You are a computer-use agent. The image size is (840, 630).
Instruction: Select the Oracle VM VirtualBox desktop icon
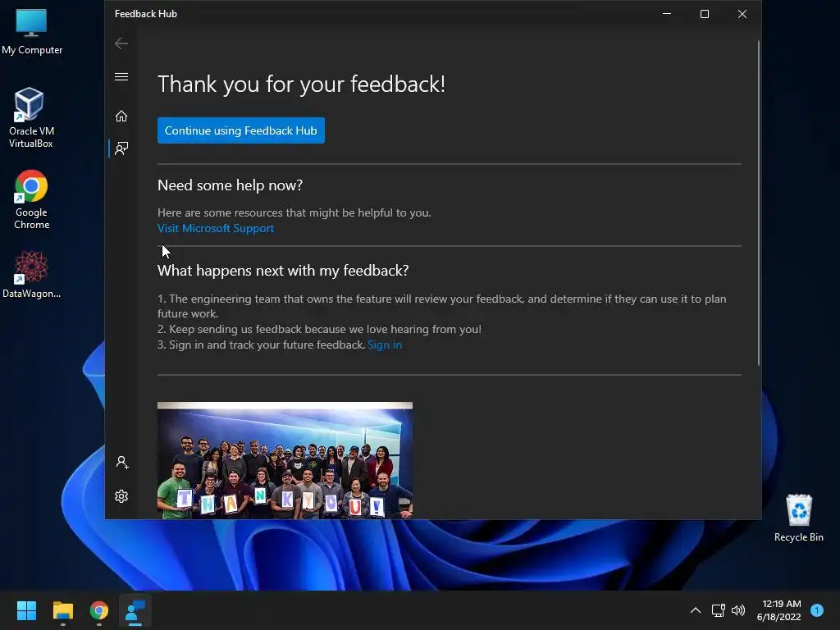click(30, 117)
